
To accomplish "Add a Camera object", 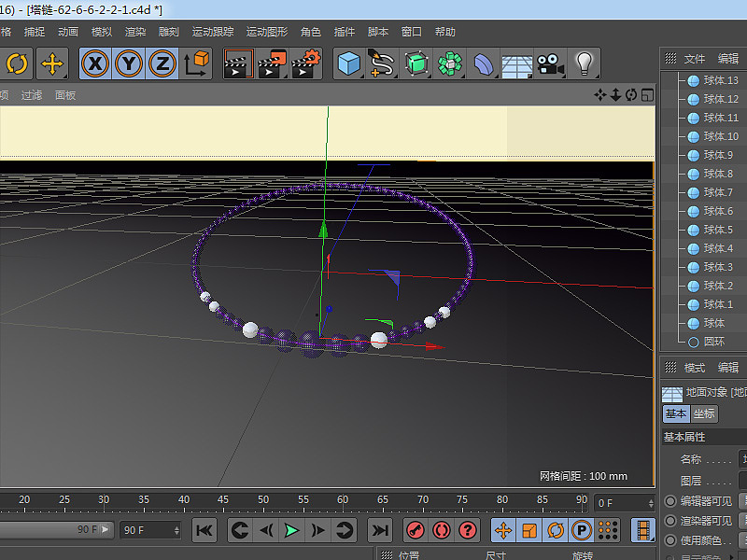I will pyautogui.click(x=550, y=63).
